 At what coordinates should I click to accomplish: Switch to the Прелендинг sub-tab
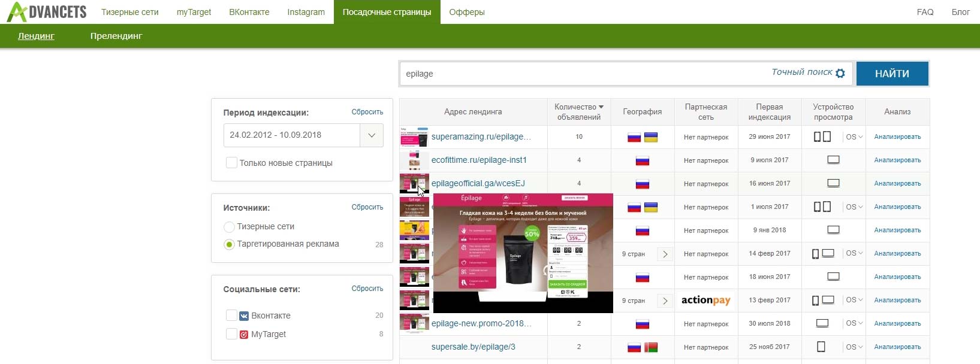tap(116, 36)
